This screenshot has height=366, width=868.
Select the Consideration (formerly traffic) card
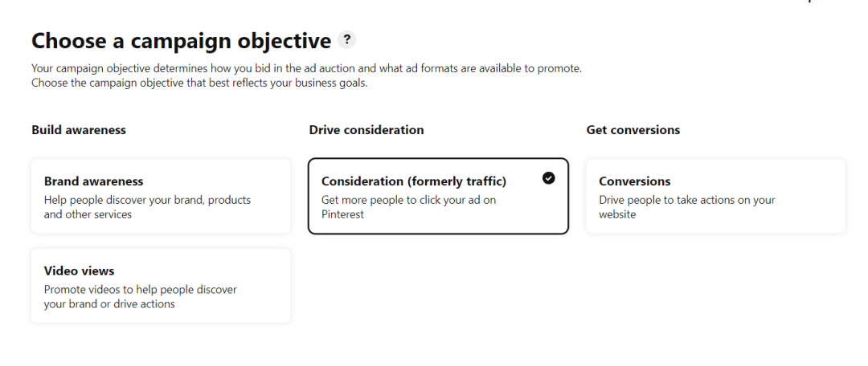439,197
